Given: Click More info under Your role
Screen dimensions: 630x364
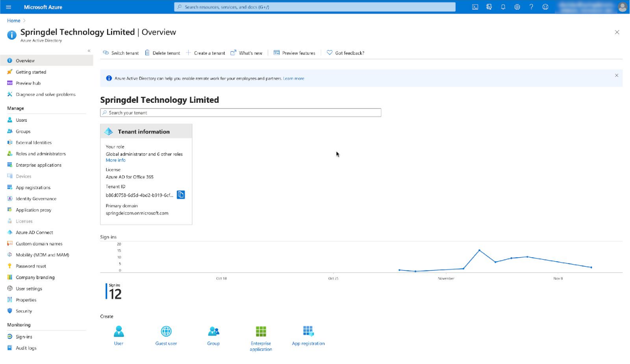Looking at the screenshot, I should click(116, 160).
